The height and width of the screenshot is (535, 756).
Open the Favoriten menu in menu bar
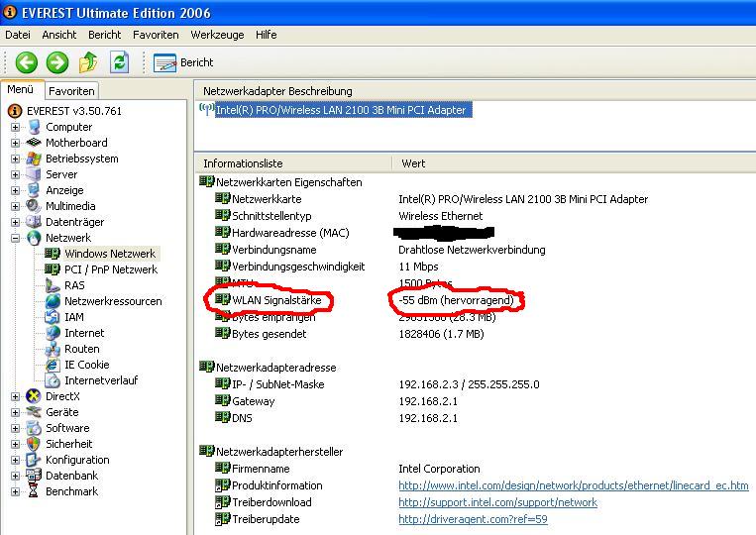[x=156, y=35]
